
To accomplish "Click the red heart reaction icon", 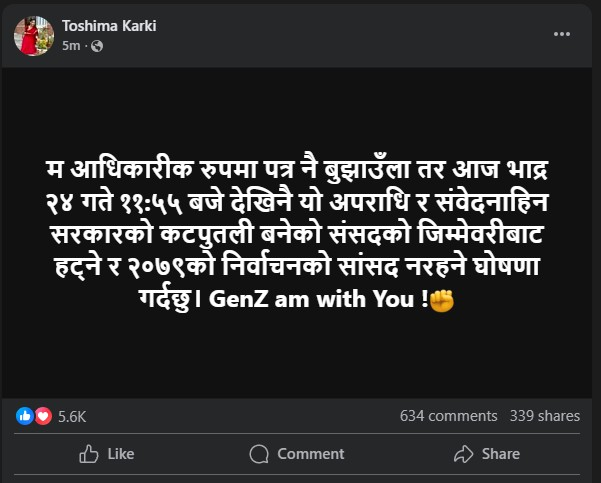I will click(x=42, y=415).
